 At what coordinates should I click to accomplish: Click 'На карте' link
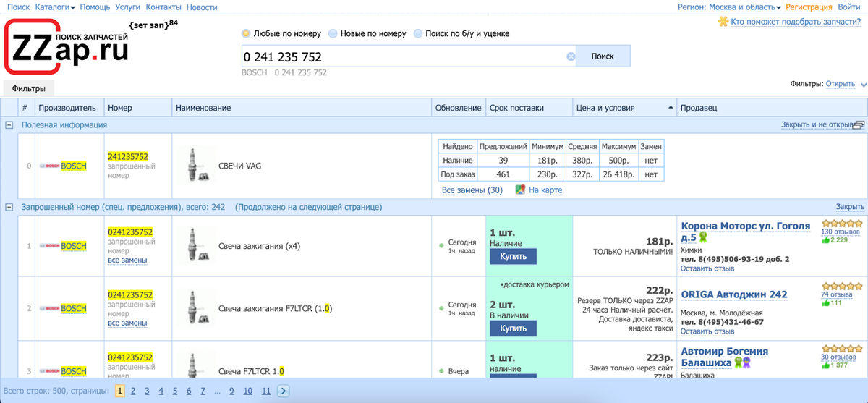[545, 190]
